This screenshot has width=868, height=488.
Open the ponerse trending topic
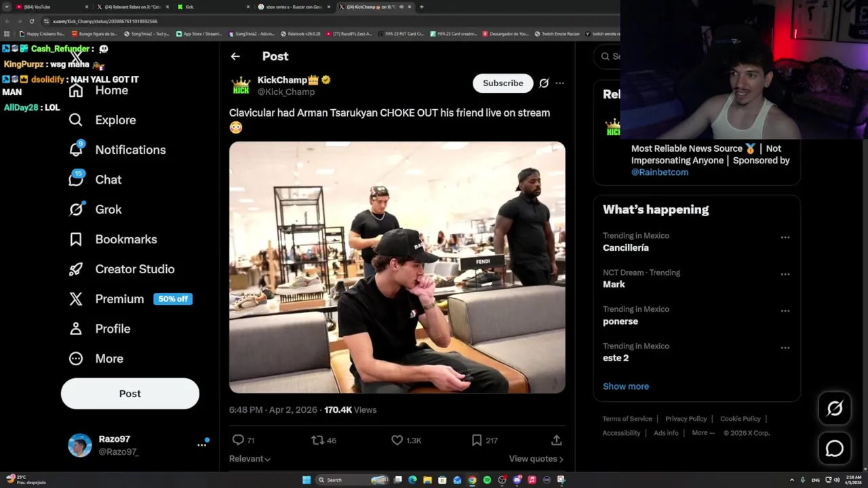pos(620,321)
